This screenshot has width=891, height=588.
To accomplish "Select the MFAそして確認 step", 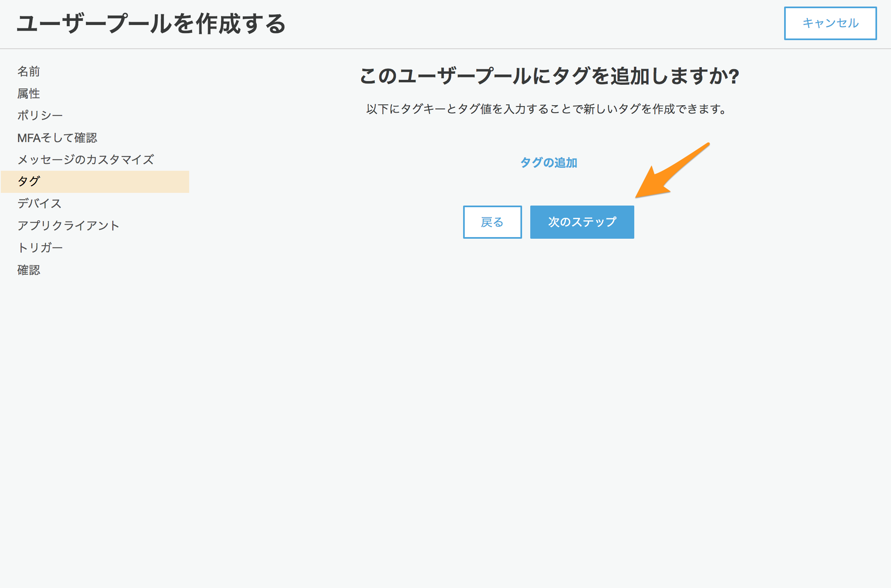I will coord(57,138).
